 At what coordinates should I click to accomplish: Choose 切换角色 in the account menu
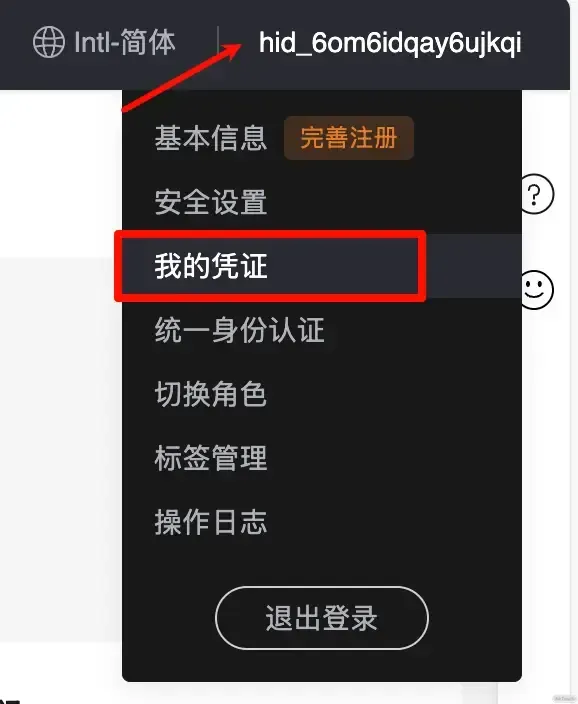(x=211, y=394)
